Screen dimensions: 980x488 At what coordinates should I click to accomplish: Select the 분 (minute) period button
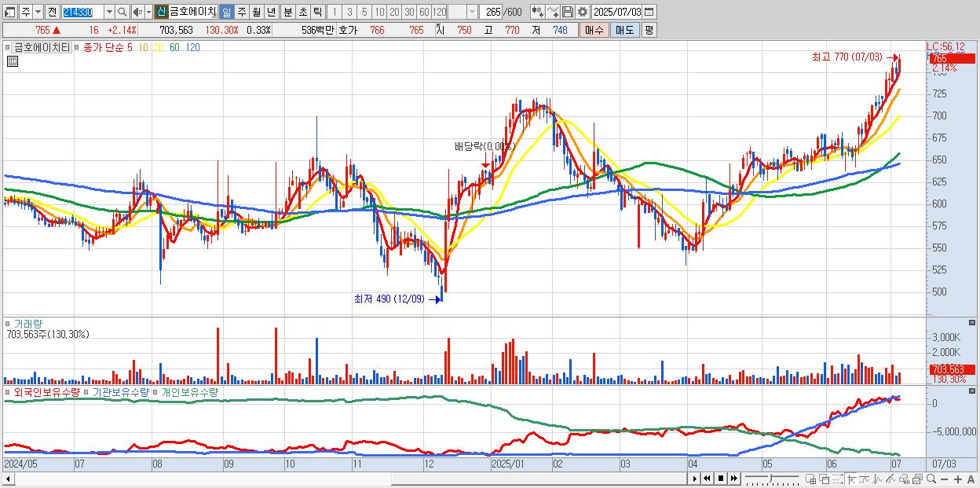[x=287, y=12]
